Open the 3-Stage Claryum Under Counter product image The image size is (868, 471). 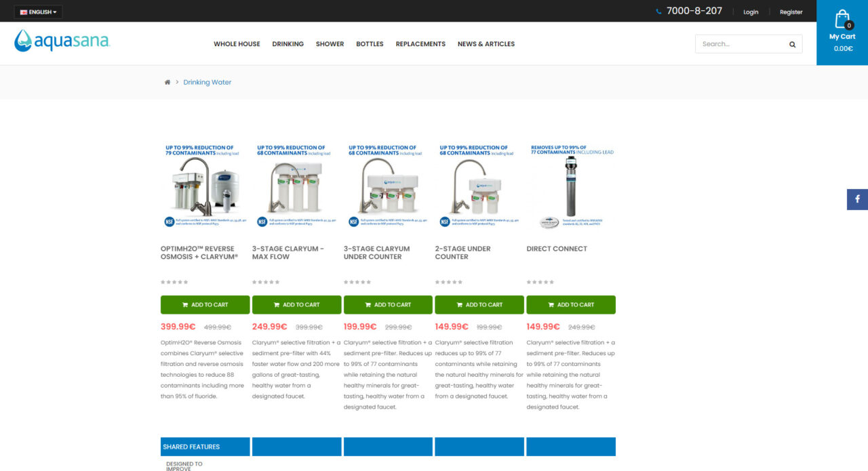[x=388, y=186]
